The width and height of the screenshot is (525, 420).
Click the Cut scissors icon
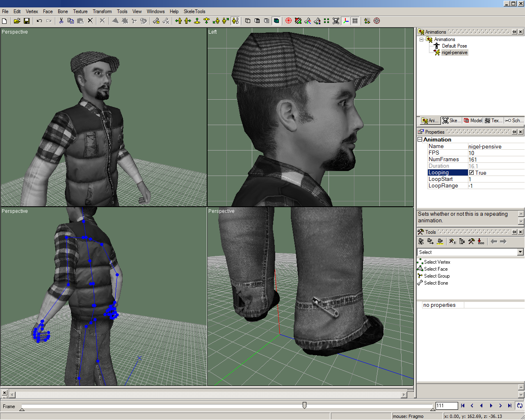pos(61,21)
